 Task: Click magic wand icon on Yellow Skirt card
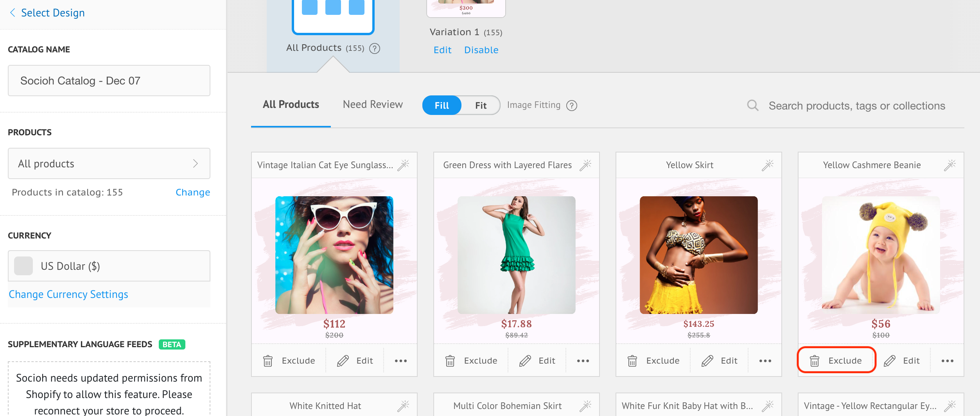767,165
